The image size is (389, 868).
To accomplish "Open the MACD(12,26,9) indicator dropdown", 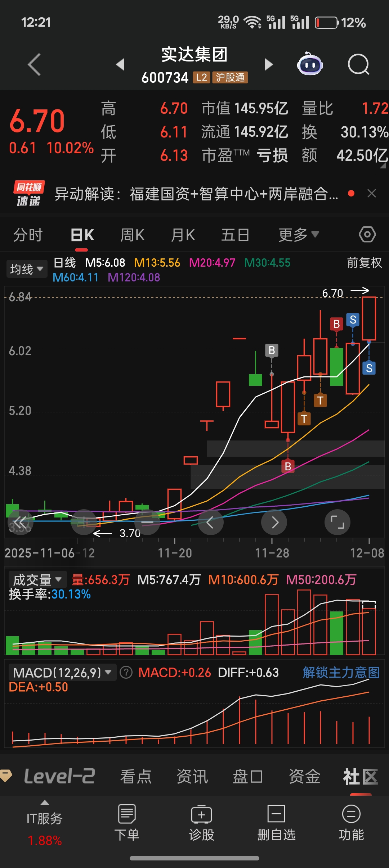I will pos(62,672).
